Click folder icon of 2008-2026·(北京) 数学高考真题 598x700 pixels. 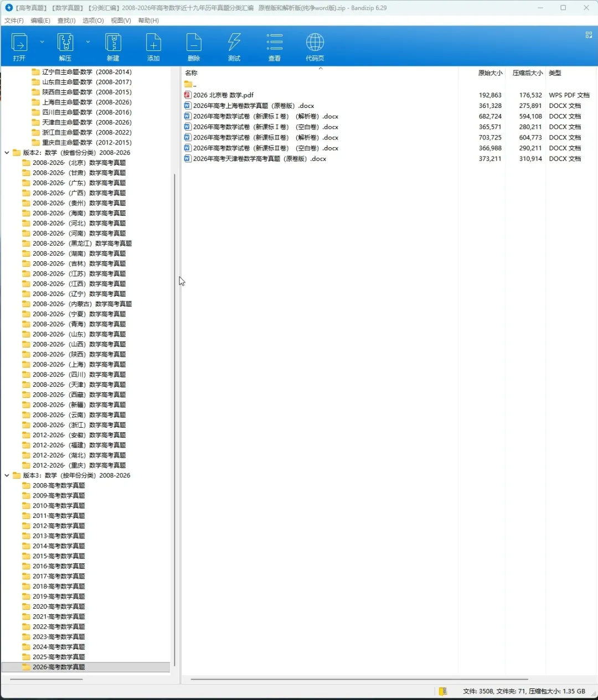26,163
